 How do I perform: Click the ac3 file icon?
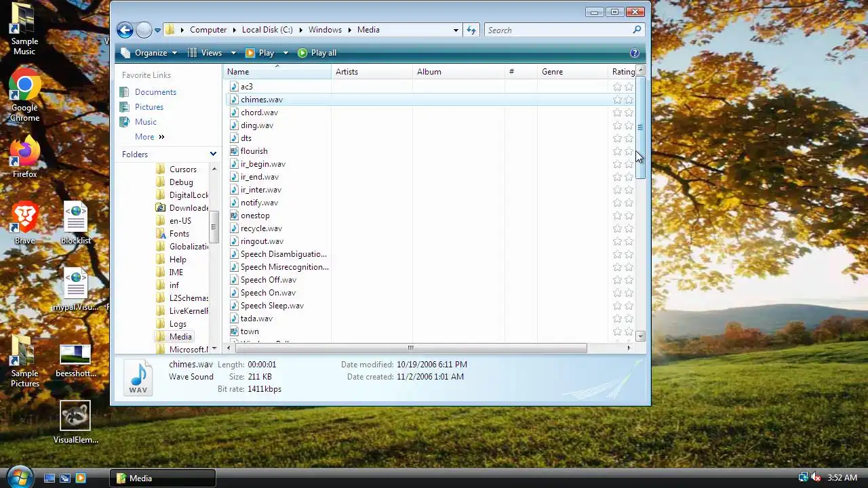coord(234,87)
